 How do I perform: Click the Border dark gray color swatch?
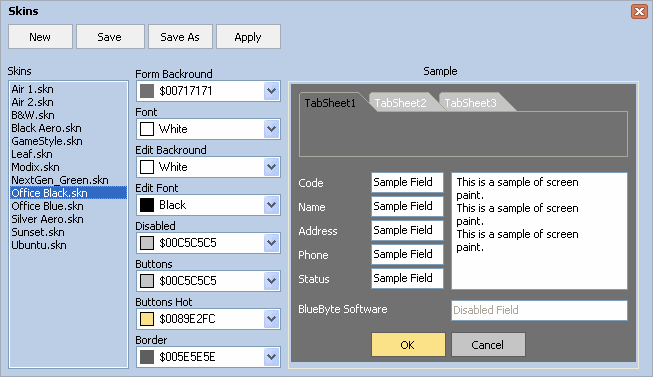(x=147, y=357)
